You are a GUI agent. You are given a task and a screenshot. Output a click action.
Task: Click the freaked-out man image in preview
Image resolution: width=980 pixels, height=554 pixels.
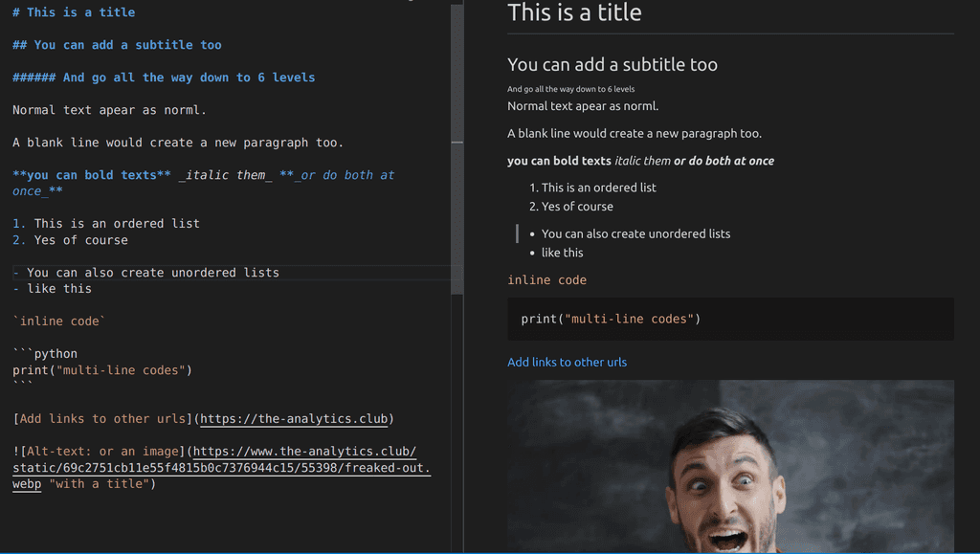(730, 466)
